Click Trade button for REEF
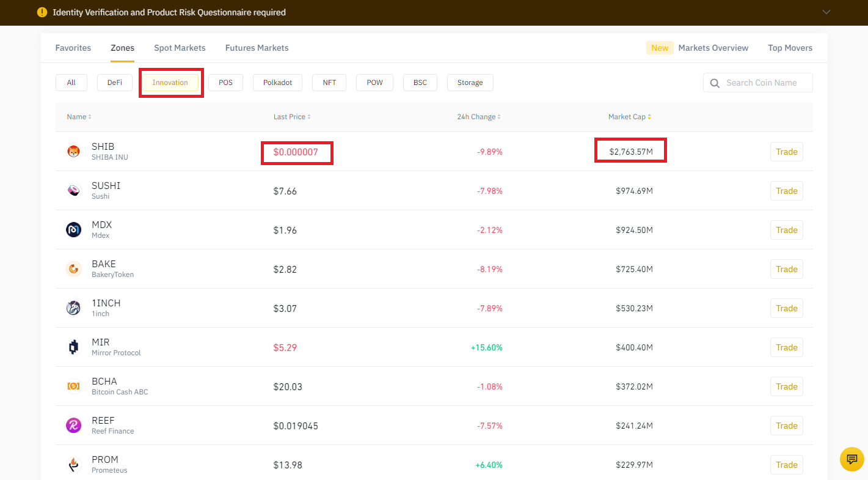This screenshot has height=480, width=868. (x=787, y=426)
